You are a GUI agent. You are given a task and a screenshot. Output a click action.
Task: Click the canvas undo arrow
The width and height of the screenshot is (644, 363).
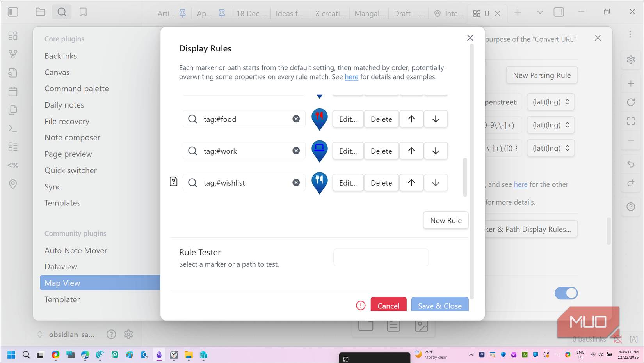(631, 164)
